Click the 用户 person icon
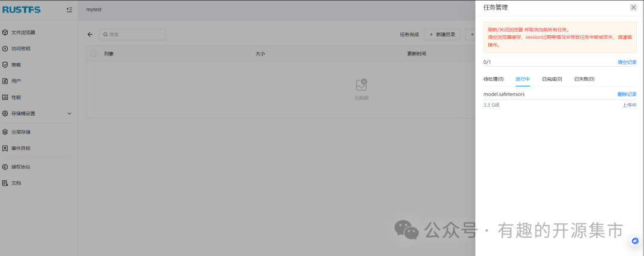 pos(5,81)
